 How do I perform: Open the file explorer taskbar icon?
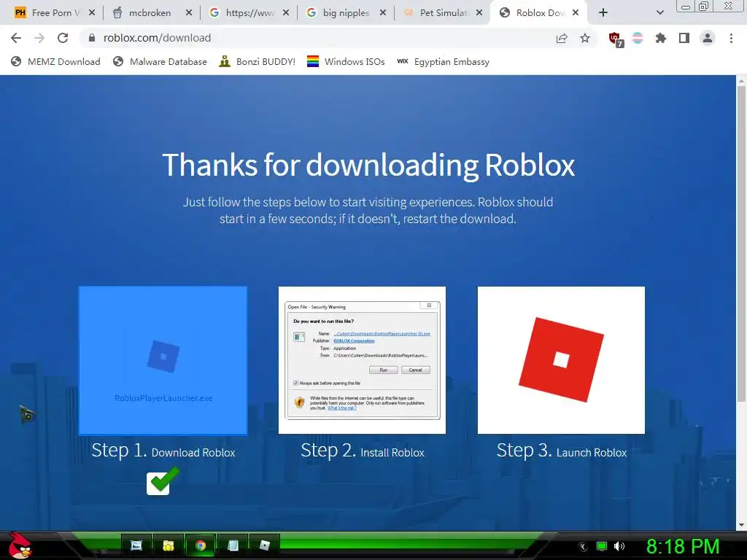(x=169, y=545)
